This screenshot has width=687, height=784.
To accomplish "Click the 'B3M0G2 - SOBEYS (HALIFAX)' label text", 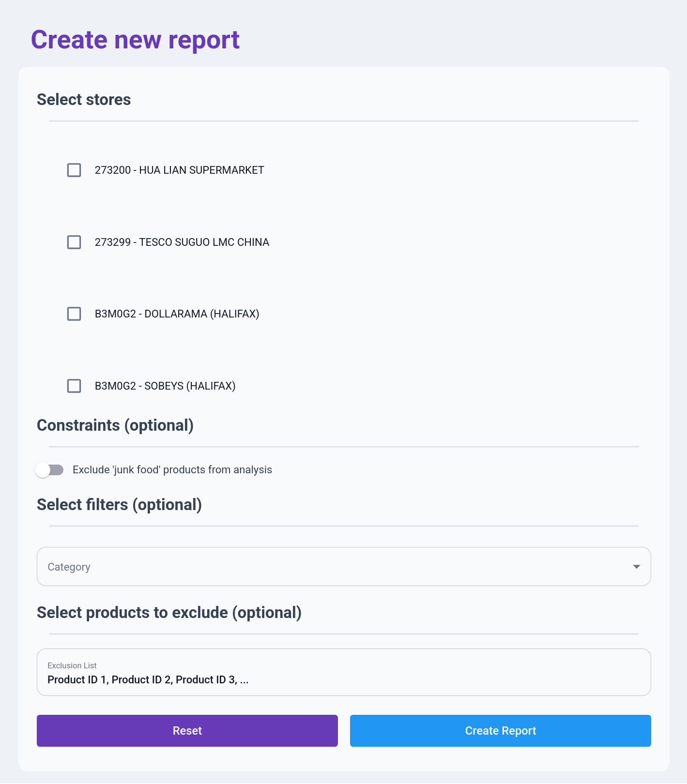I will (165, 386).
